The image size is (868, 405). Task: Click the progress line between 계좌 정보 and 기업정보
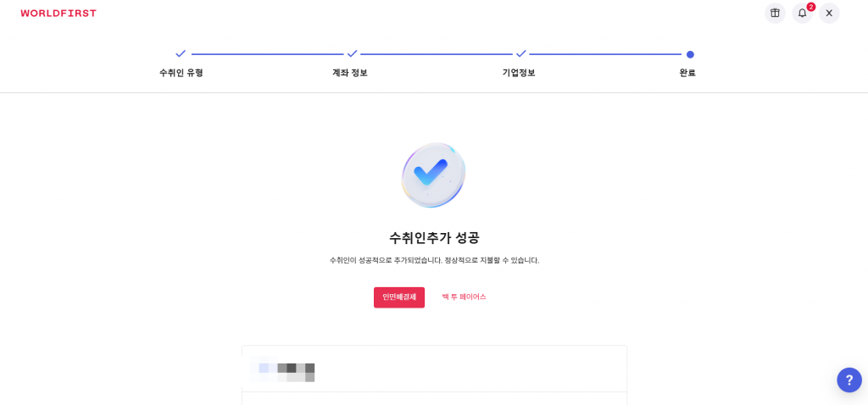click(x=437, y=54)
